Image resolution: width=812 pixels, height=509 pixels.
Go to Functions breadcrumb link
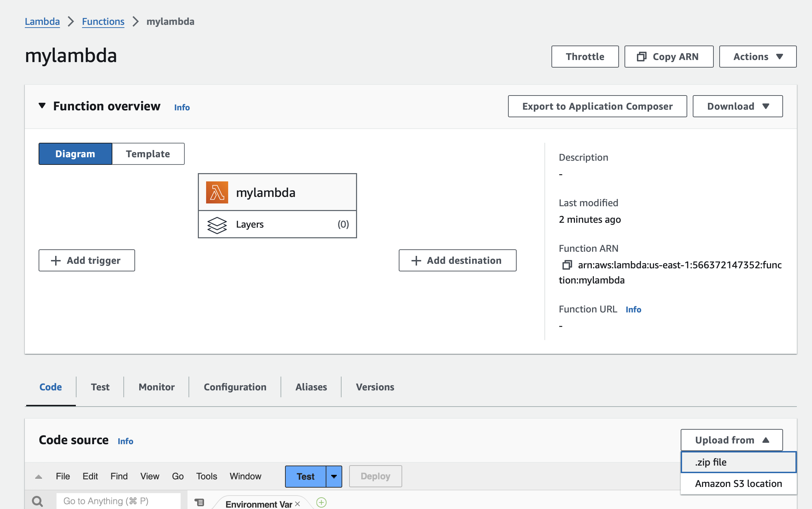pyautogui.click(x=103, y=21)
